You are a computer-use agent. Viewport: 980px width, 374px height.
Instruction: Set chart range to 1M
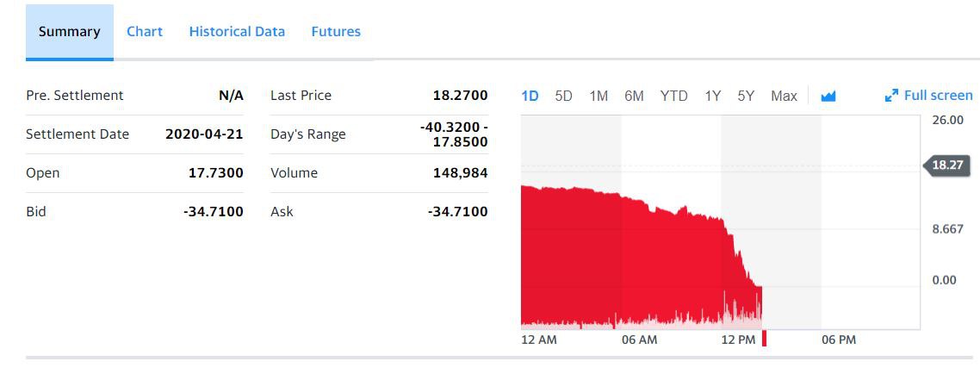pyautogui.click(x=599, y=97)
